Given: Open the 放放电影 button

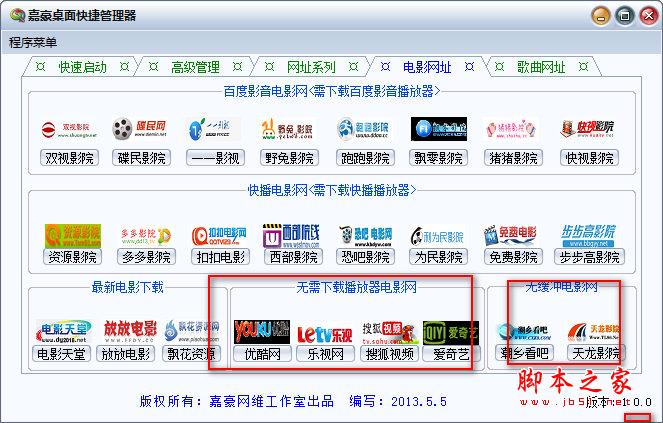Looking at the screenshot, I should click(x=126, y=354).
